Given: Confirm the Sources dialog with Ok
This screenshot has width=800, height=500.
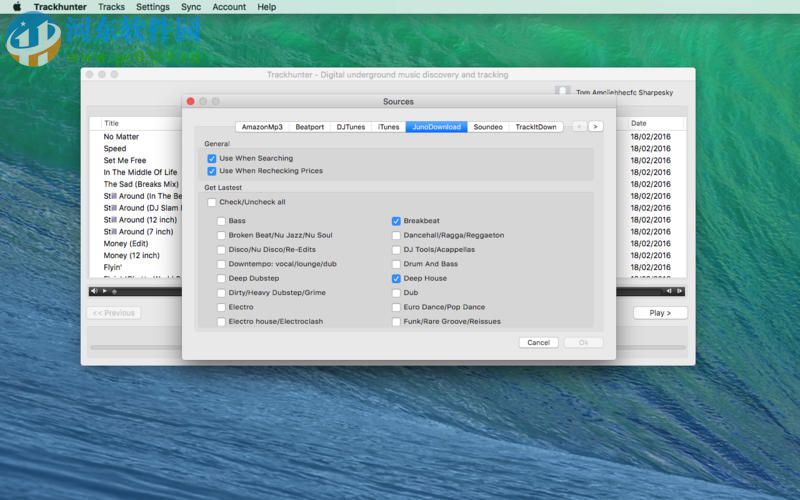Looking at the screenshot, I should [584, 342].
